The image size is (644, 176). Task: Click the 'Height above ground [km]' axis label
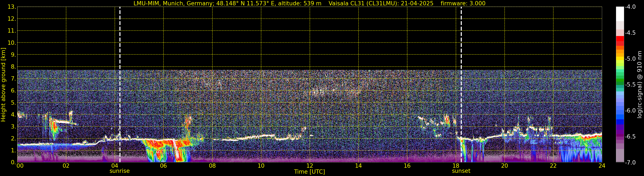point(3,85)
